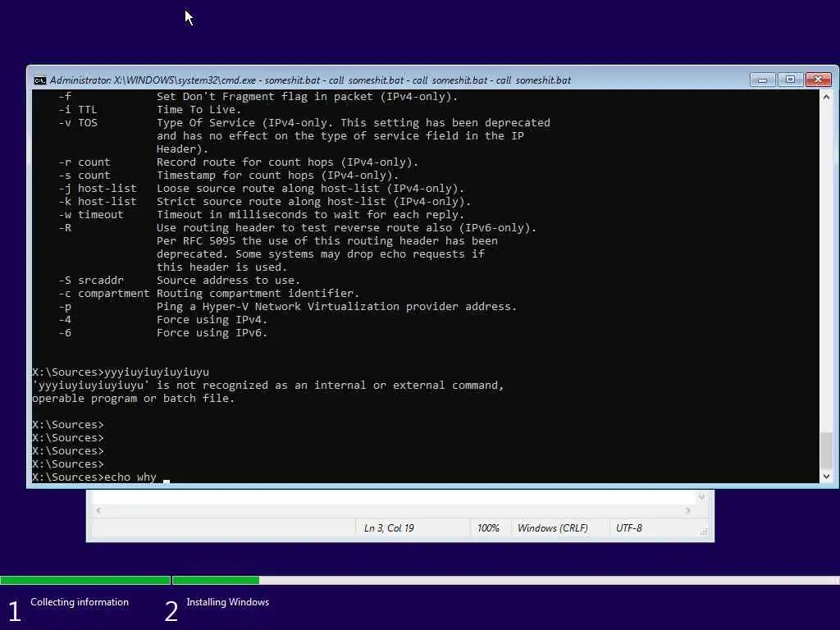This screenshot has height=630, width=840.
Task: Click '-k host-list Strict source route' line
Action: click(265, 202)
